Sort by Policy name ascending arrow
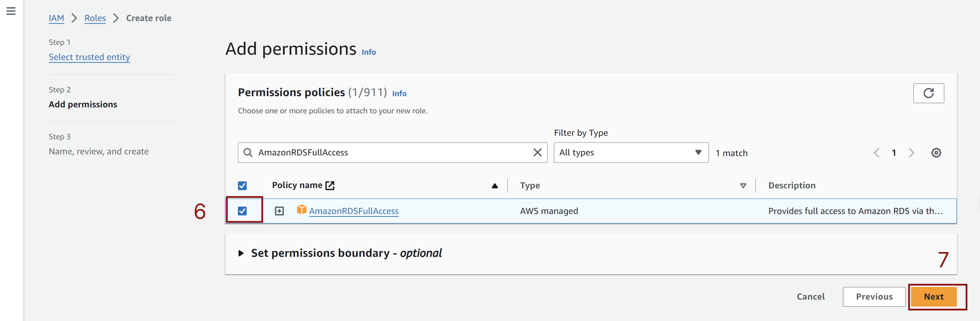This screenshot has height=321, width=980. click(x=495, y=186)
